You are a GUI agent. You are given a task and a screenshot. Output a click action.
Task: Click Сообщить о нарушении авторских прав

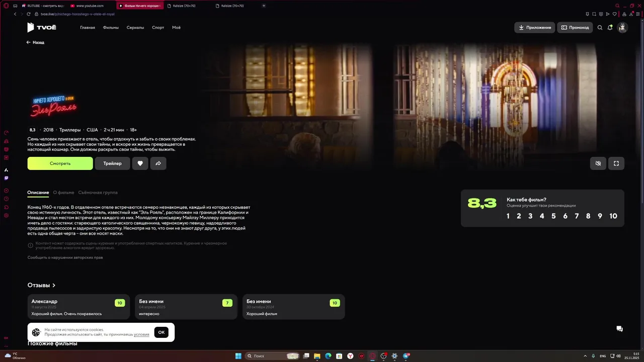pyautogui.click(x=65, y=257)
